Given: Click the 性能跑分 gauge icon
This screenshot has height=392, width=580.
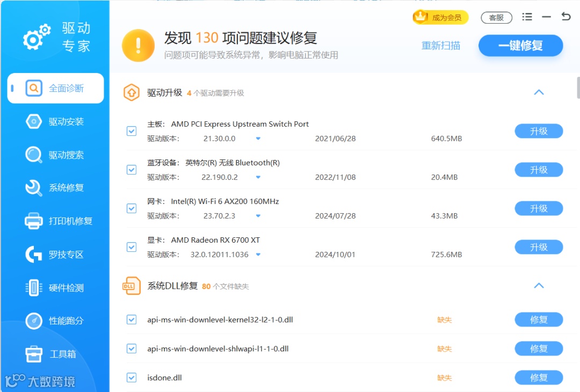Looking at the screenshot, I should pyautogui.click(x=34, y=321).
